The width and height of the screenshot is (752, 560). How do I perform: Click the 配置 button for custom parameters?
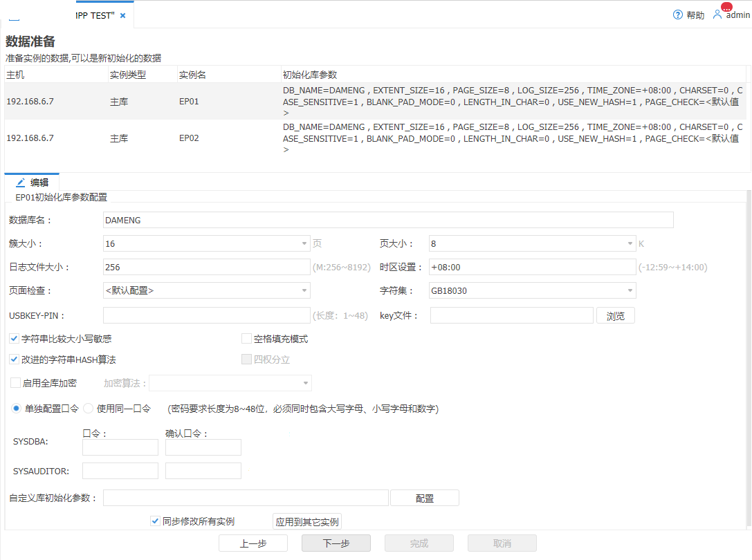425,497
